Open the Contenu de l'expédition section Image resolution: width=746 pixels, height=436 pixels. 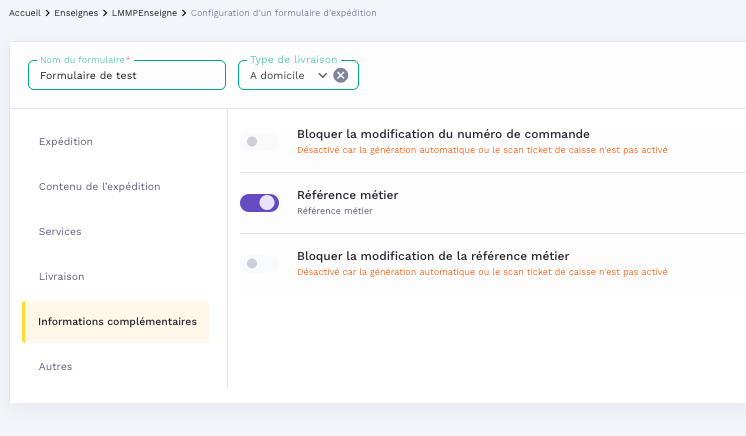(x=99, y=187)
